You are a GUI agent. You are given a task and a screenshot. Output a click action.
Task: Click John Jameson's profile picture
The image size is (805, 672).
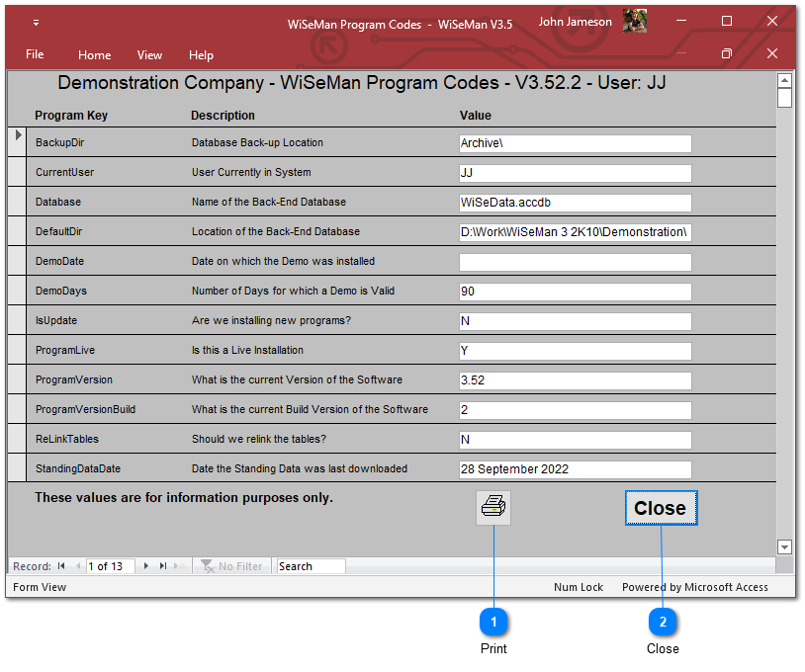click(x=635, y=21)
